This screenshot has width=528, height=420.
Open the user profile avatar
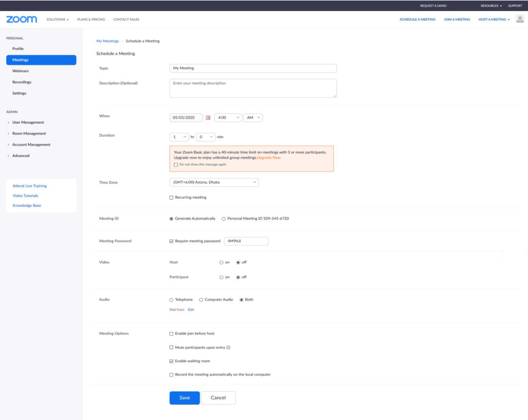point(520,19)
